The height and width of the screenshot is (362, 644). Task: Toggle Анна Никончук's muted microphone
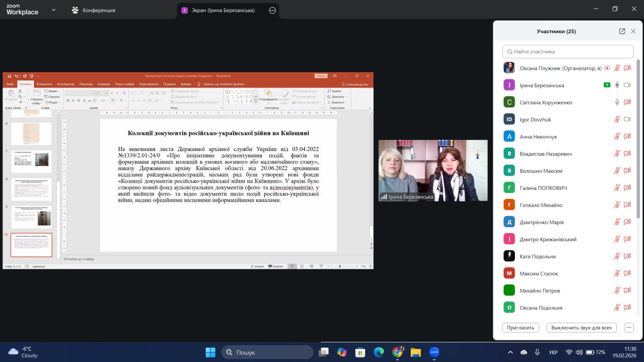pyautogui.click(x=617, y=136)
